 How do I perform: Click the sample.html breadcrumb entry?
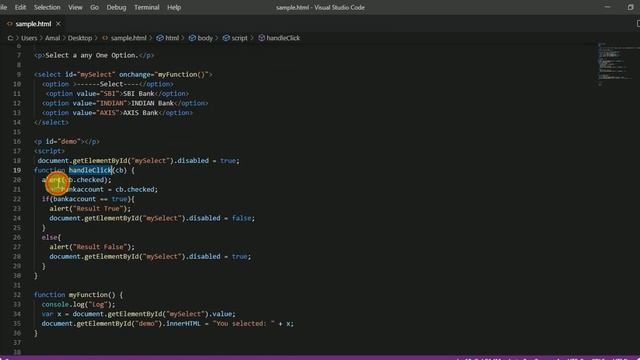[128, 38]
